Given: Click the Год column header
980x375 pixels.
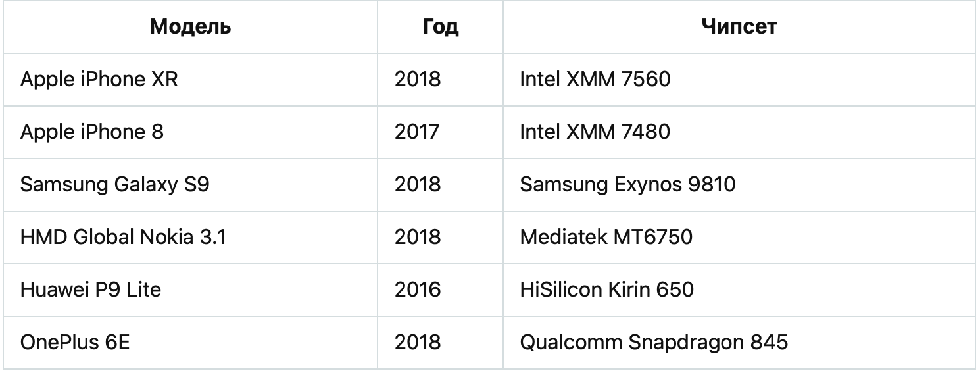Looking at the screenshot, I should 440,27.
